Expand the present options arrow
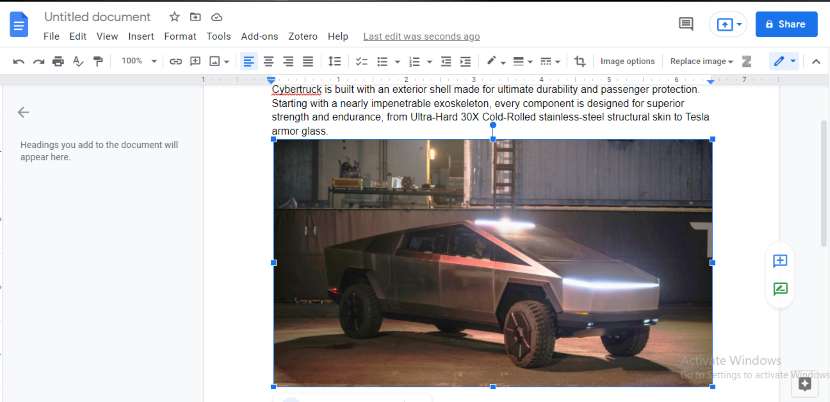This screenshot has width=830, height=402. coord(739,24)
